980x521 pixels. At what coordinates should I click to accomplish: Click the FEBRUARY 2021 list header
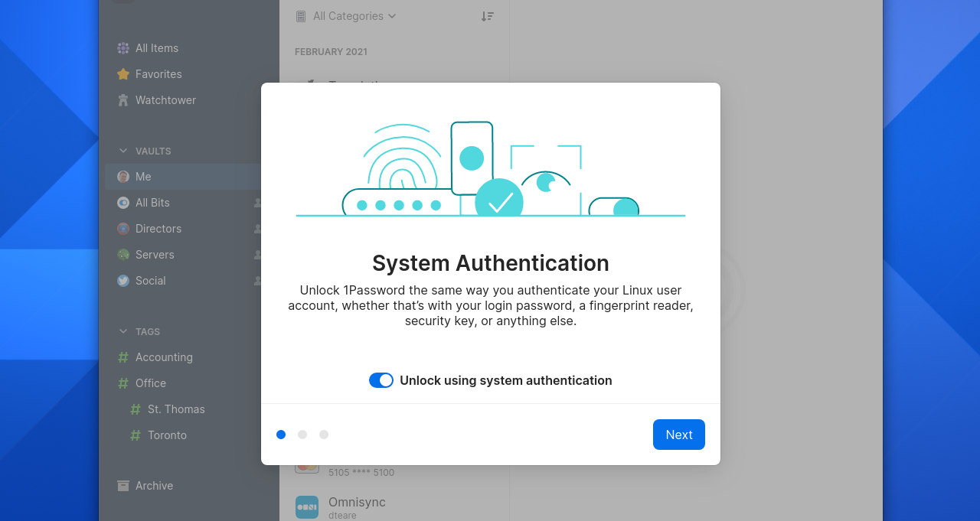(x=331, y=52)
